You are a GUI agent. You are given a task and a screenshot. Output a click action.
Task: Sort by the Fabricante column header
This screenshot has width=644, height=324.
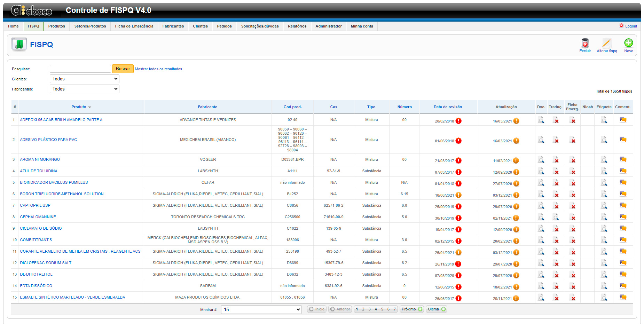(207, 107)
